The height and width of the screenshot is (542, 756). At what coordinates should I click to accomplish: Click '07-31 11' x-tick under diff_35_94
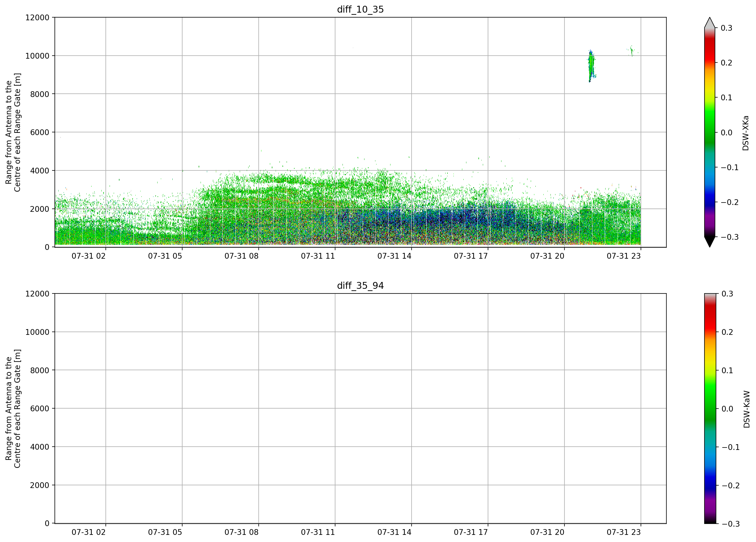[318, 532]
